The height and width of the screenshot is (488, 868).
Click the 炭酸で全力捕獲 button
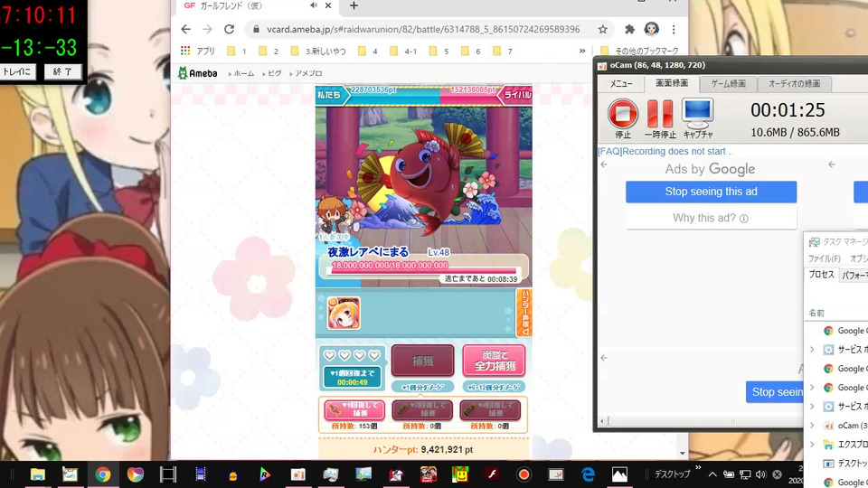pyautogui.click(x=494, y=361)
